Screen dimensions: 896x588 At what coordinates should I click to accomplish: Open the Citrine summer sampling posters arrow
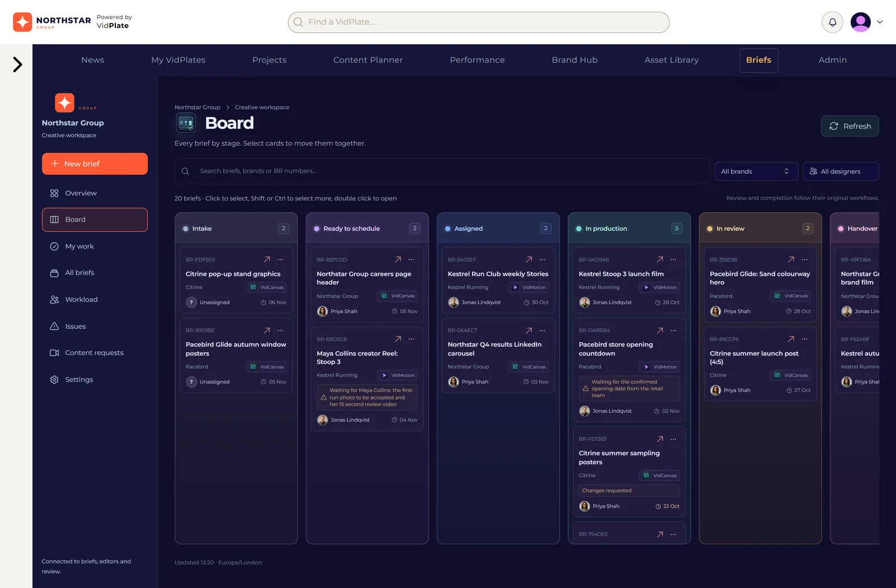660,439
